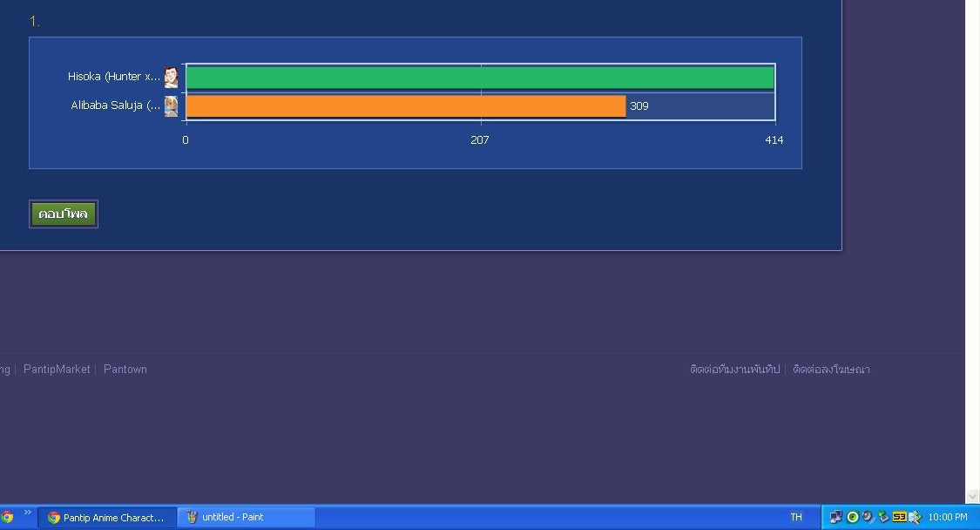Open the Pantown footer link
980x530 pixels.
click(x=125, y=370)
